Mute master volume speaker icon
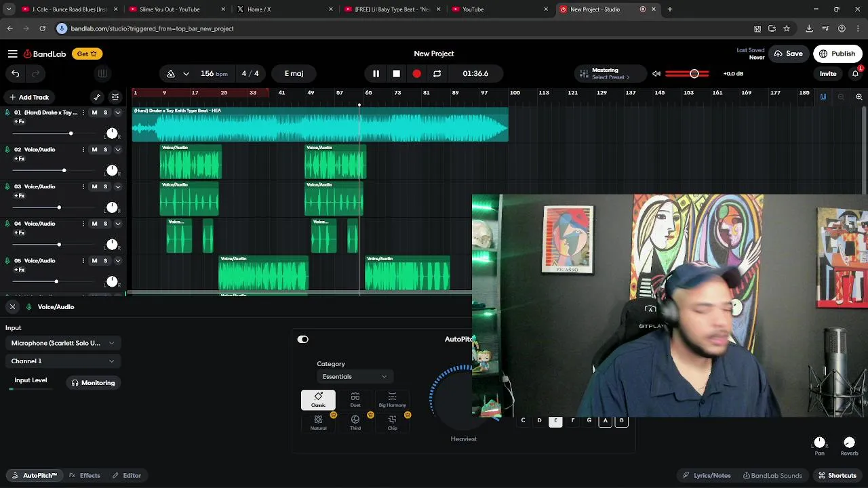Image resolution: width=868 pixels, height=488 pixels. (x=656, y=73)
